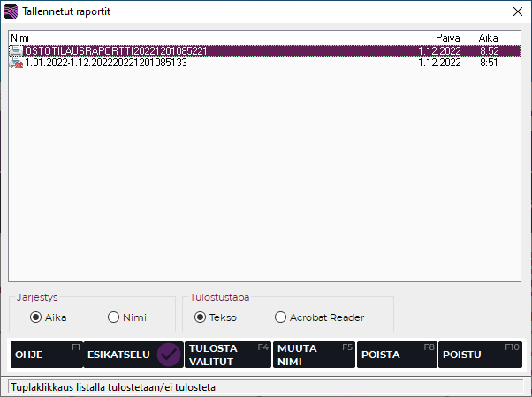This screenshot has width=532, height=397.
Task: Click the crossed-out printer icon on second report
Action: [x=16, y=63]
